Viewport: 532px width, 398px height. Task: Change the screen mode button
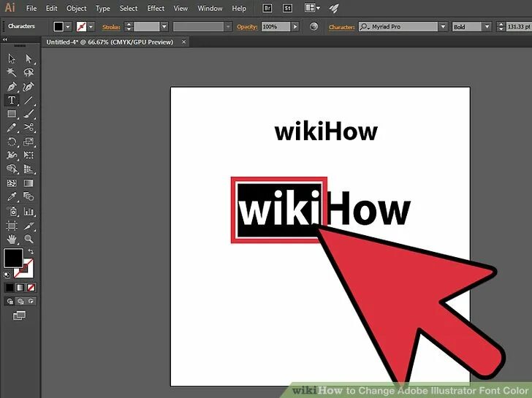pyautogui.click(x=19, y=315)
